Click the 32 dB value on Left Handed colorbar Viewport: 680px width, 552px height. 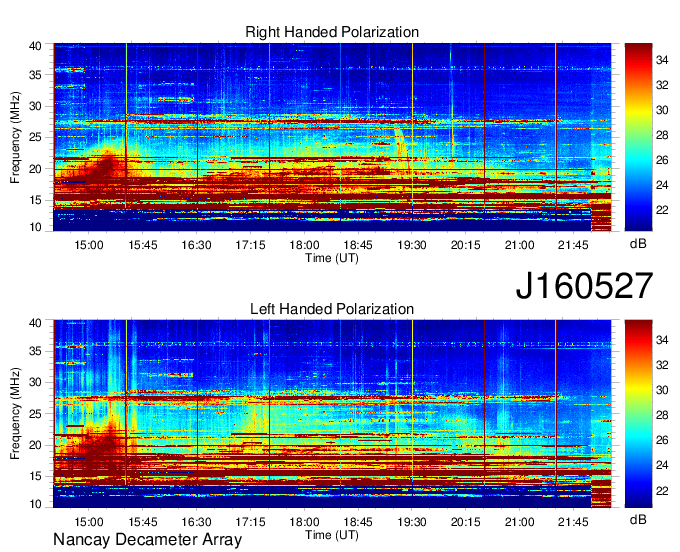[662, 365]
